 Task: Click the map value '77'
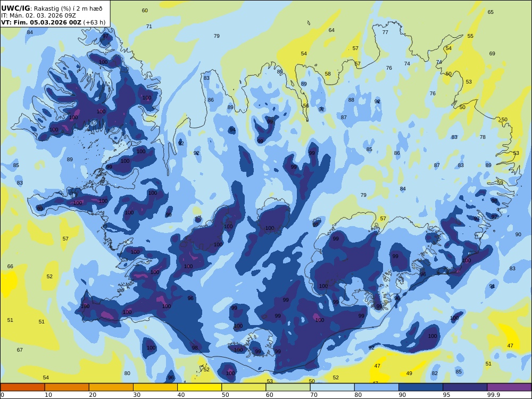[385, 32]
